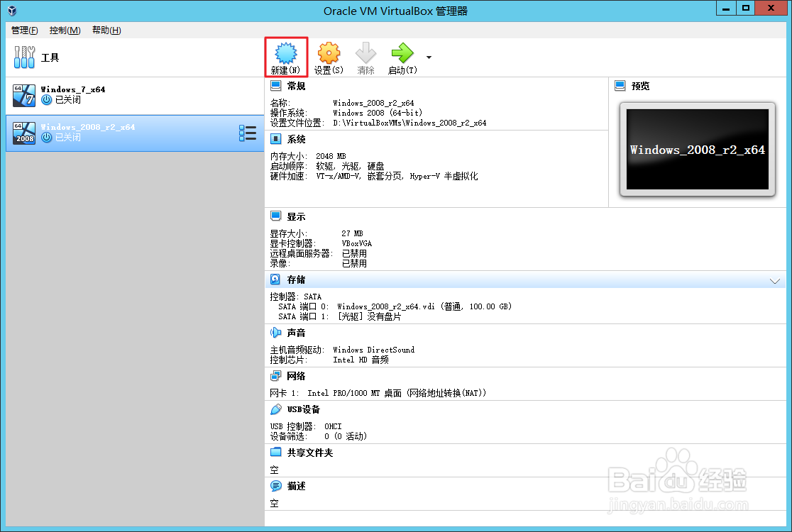Click the Description (描述) speech bubble icon

(x=276, y=486)
